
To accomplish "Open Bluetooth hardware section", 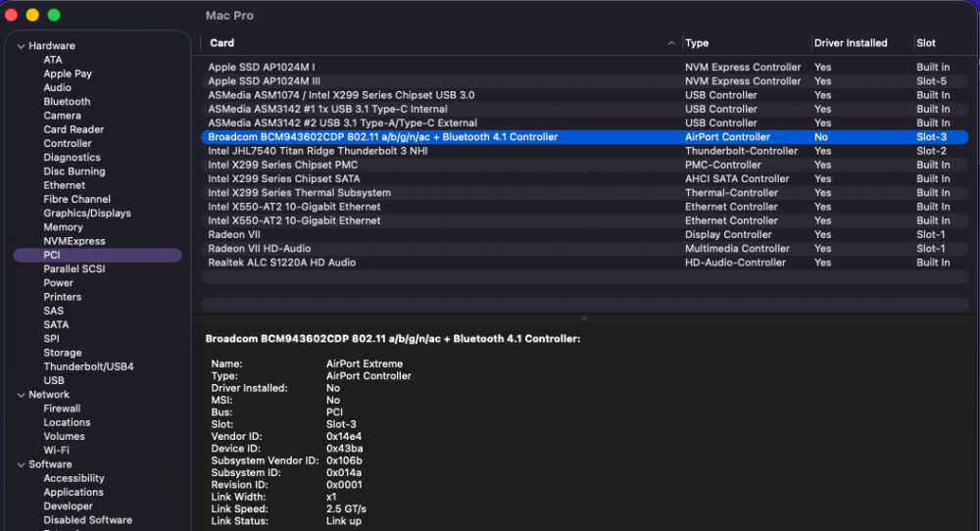I will (x=67, y=102).
